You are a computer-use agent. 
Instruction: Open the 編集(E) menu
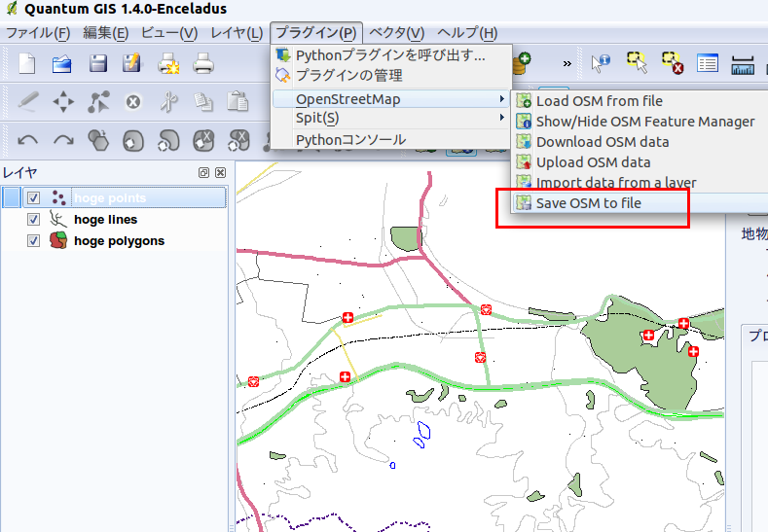106,33
